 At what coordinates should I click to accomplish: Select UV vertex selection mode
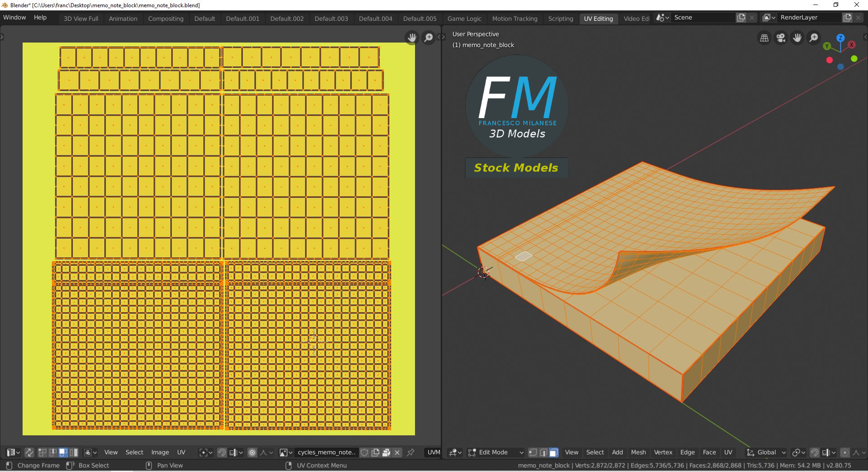(x=42, y=452)
